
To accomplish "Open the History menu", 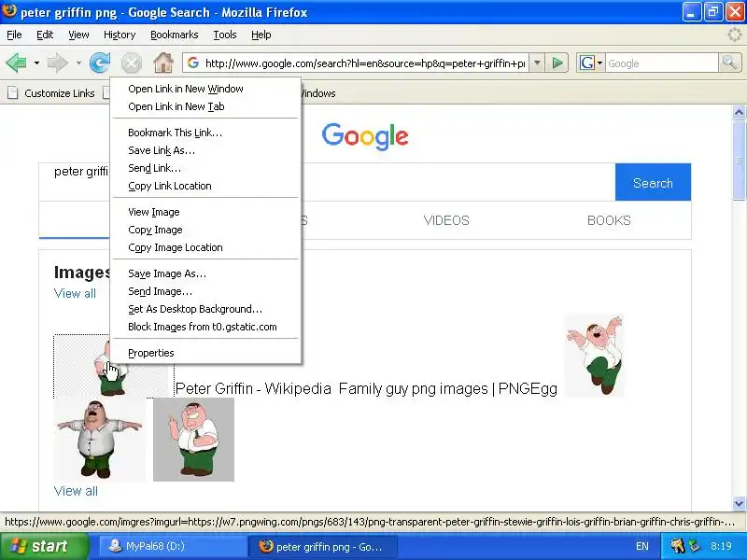I will coord(120,35).
